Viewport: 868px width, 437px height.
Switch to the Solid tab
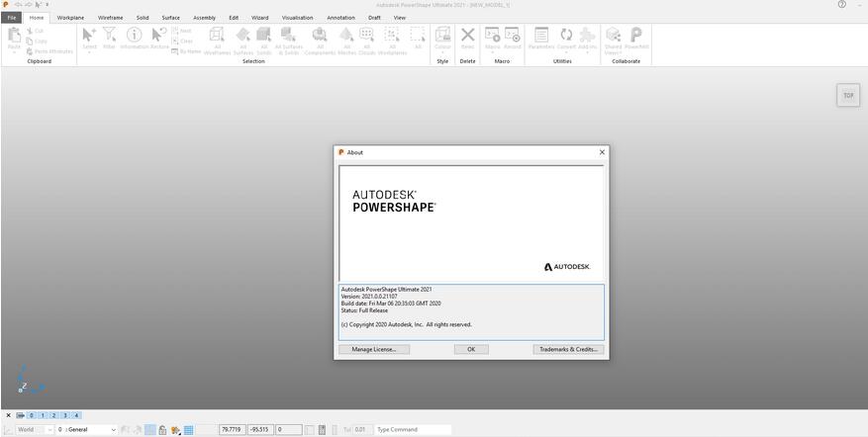[x=143, y=18]
